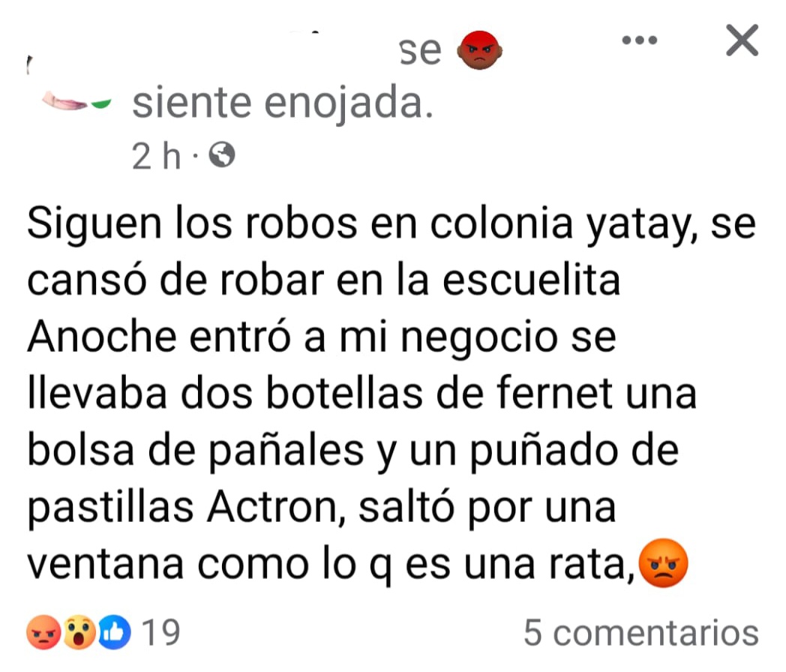This screenshot has width=786, height=672.
Task: Click the 'botellas de fernet' text line
Action: click(x=439, y=394)
